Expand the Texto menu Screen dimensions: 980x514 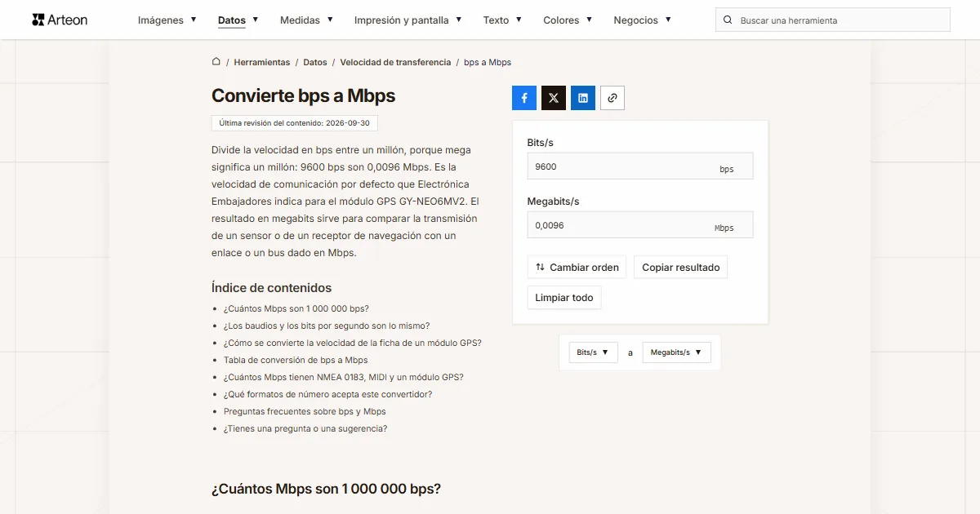click(502, 20)
